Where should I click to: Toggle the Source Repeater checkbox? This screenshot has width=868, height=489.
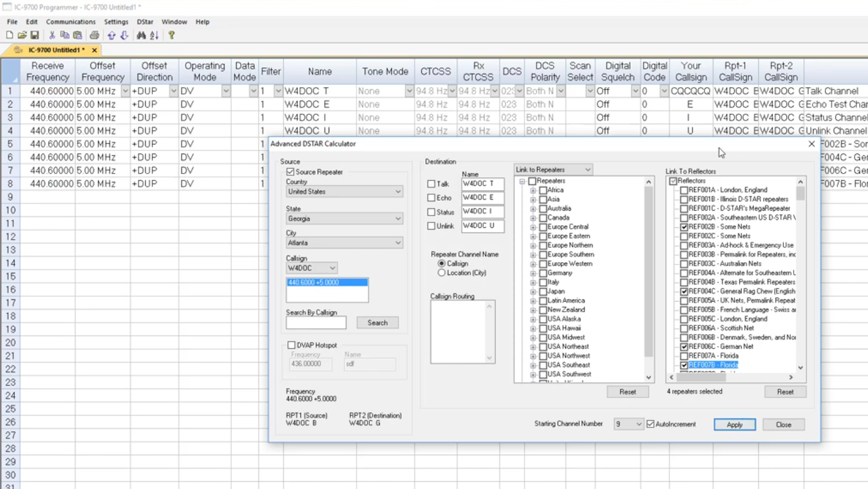coord(290,172)
